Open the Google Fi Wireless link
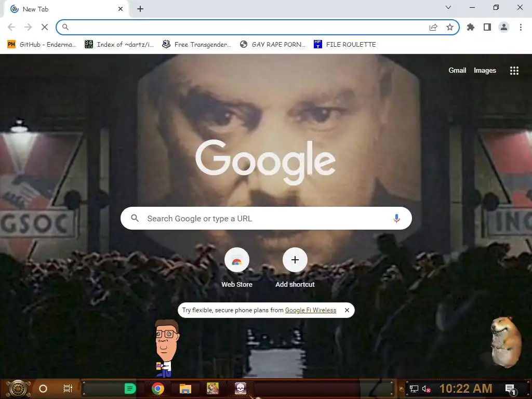The width and height of the screenshot is (532, 399). click(311, 310)
